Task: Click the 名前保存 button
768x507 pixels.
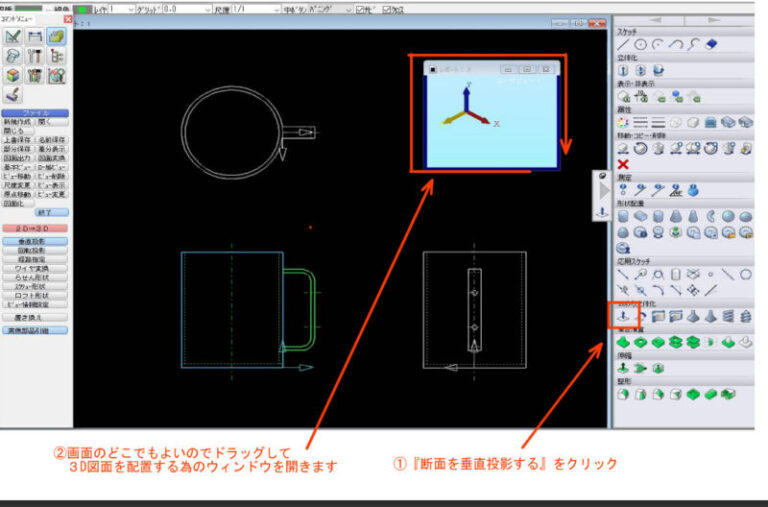Action: coord(52,140)
